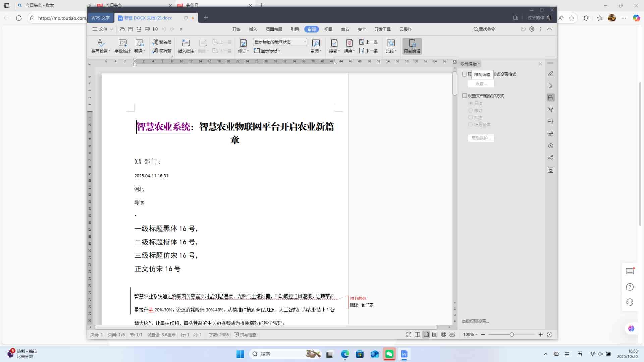Expand the quick access toolbar customize arrow

(181, 29)
